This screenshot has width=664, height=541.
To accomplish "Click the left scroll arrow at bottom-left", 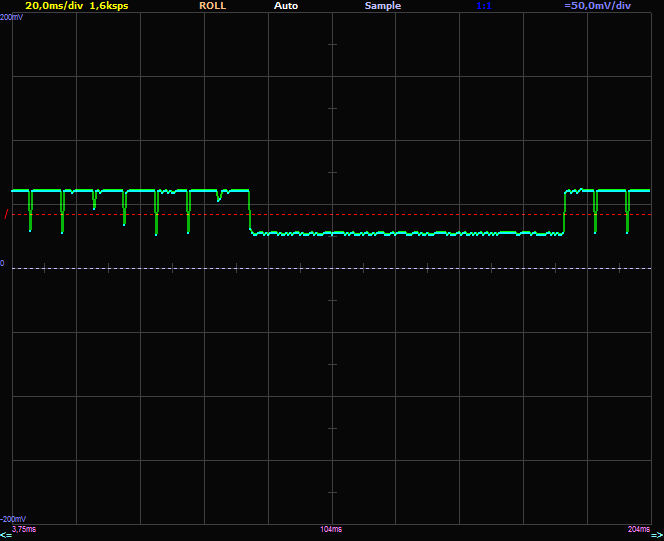I will 6,535.
